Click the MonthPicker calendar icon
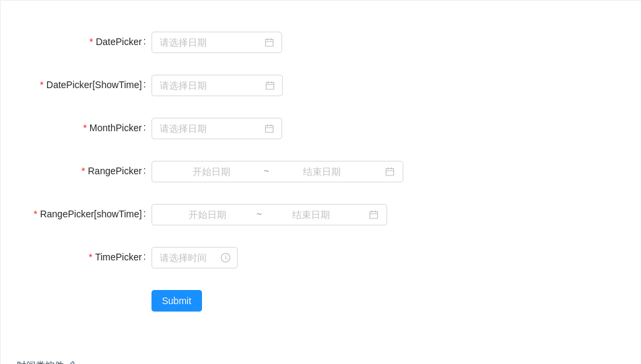Screen dimensions: 641x364 (x=269, y=129)
